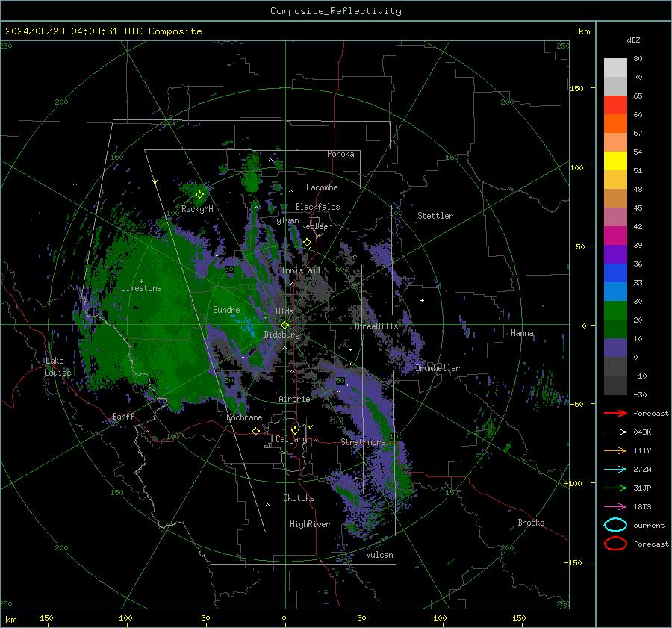Click the Cochrane label
This screenshot has width=672, height=628.
pos(244,417)
